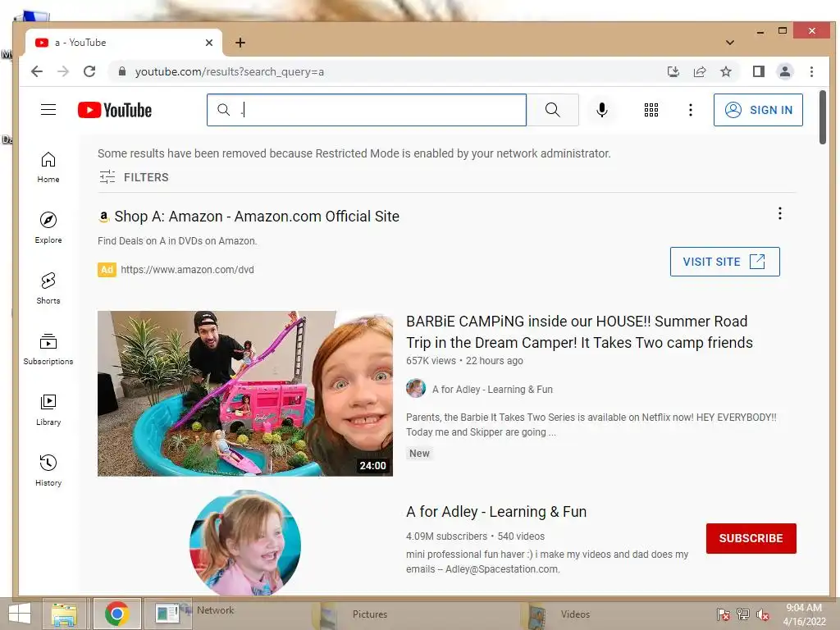Click the SUBSCRIBE button
Viewport: 840px width, 630px height.
(751, 538)
